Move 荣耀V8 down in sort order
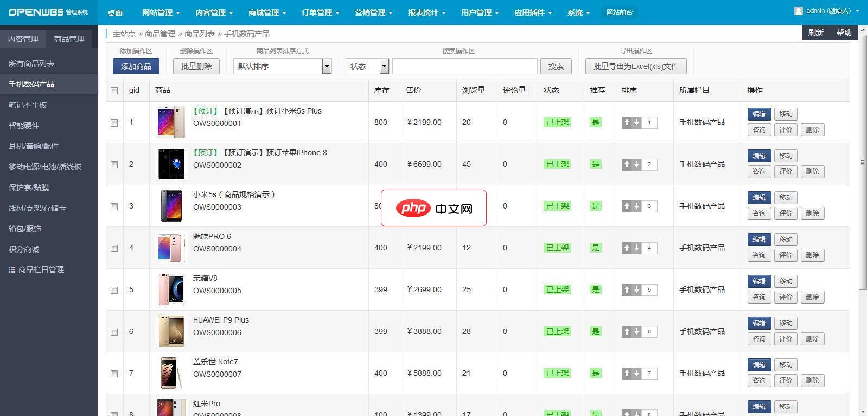The height and width of the screenshot is (416, 868). 636,290
